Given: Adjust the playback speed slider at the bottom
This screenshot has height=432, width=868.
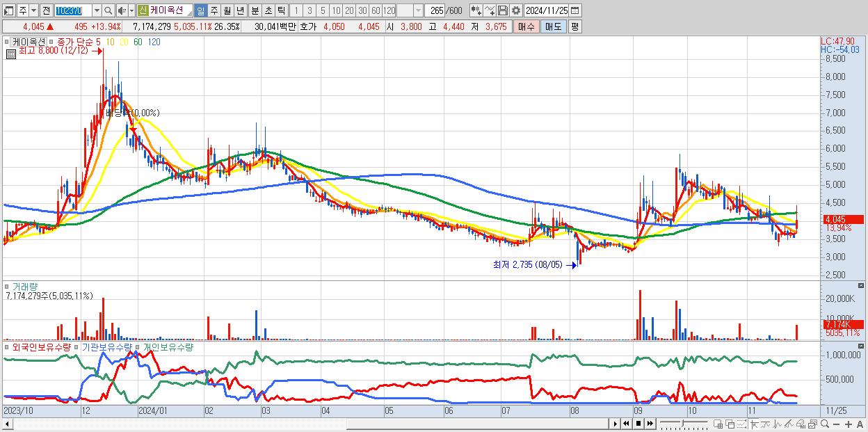Looking at the screenshot, I should pyautogui.click(x=684, y=424).
